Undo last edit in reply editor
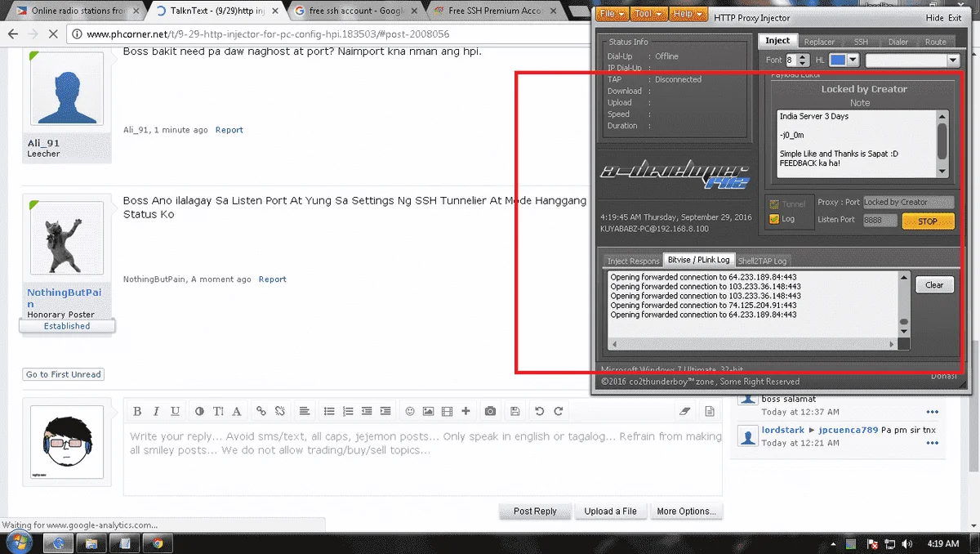Viewport: 980px width, 554px height. coord(540,411)
